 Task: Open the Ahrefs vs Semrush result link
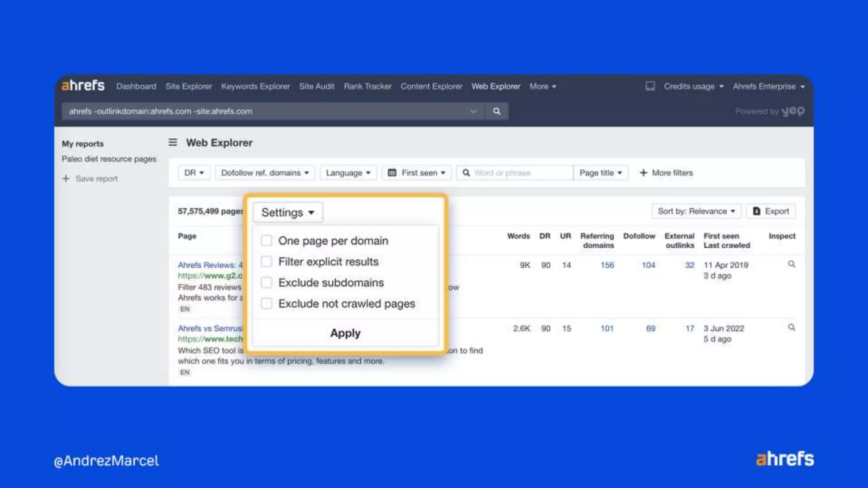point(210,328)
